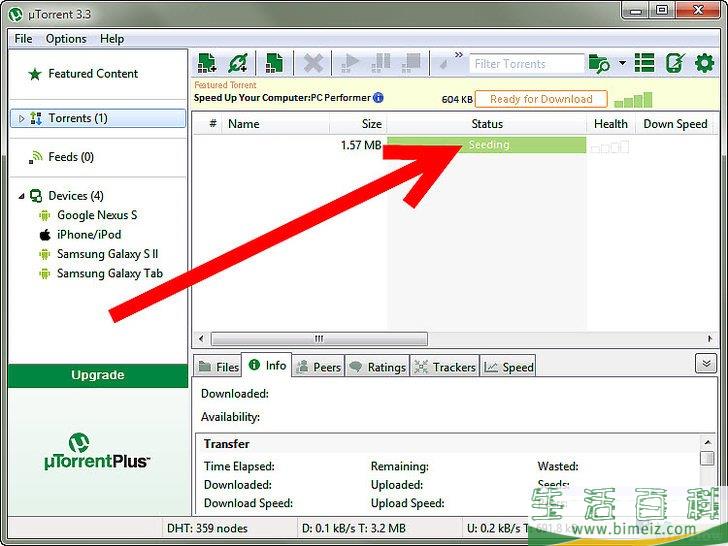
Task: Select the Samsung Galaxy Tab device
Action: (110, 273)
